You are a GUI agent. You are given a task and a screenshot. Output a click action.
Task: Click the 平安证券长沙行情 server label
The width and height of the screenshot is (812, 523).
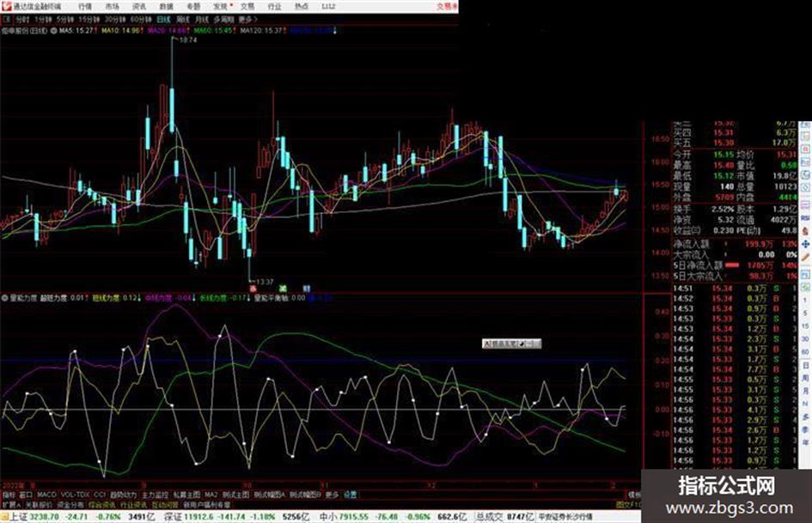click(565, 517)
